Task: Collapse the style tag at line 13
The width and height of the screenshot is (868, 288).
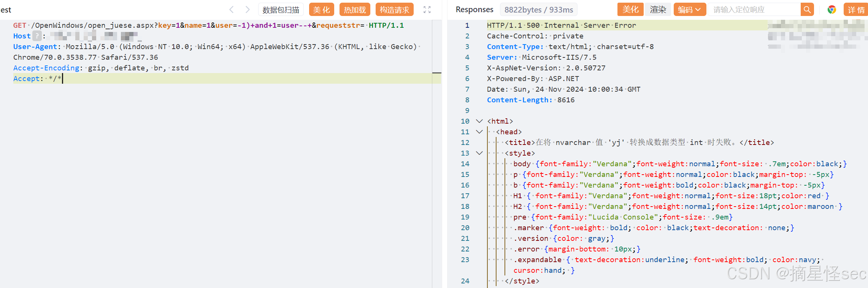Action: click(479, 153)
